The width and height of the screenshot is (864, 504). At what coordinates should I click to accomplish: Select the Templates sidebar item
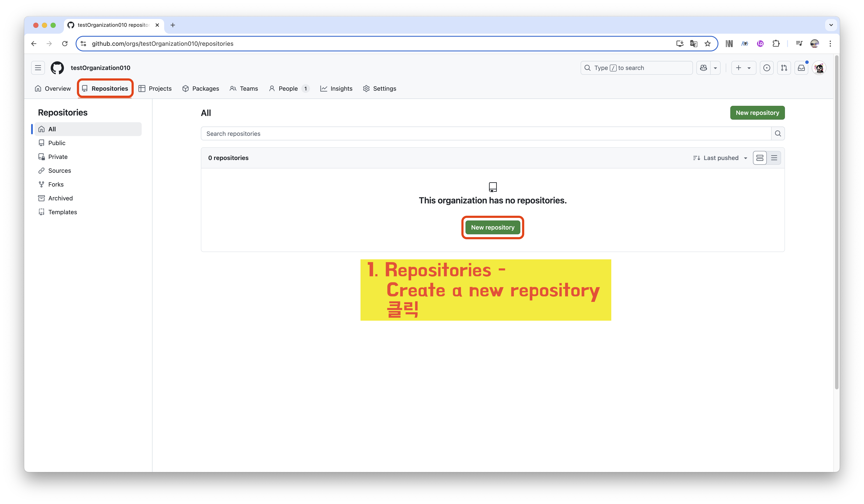click(x=62, y=212)
